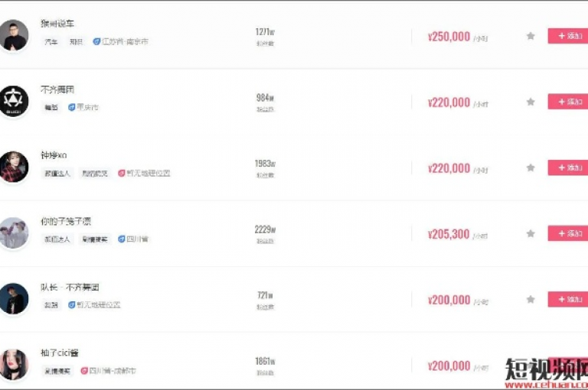The image size is (588, 390).
Task: Open the 钟婷xo creator name link
Action: coord(54,155)
